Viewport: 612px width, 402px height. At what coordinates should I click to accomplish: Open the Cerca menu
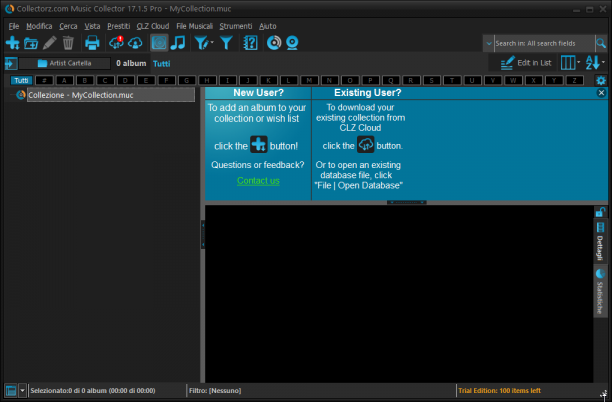click(68, 26)
